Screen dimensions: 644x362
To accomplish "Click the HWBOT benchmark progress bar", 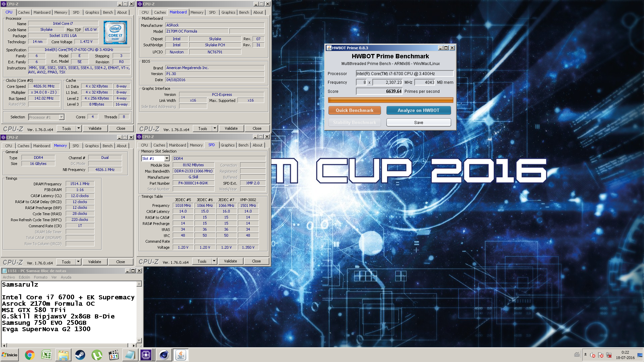I will pyautogui.click(x=390, y=100).
